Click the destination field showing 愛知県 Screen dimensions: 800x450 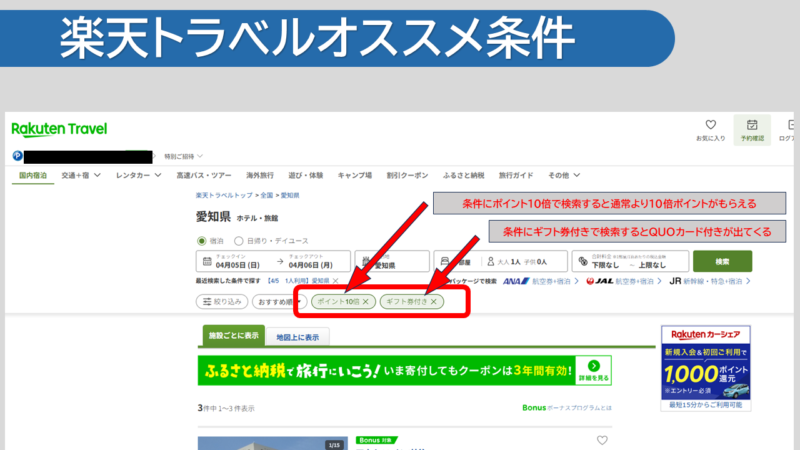point(392,261)
